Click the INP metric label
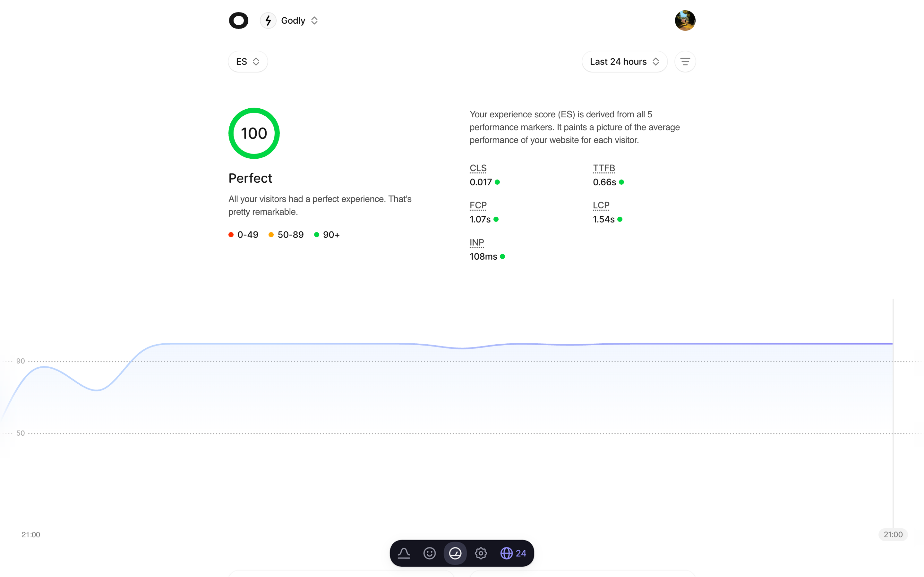This screenshot has height=577, width=924. [x=476, y=243]
